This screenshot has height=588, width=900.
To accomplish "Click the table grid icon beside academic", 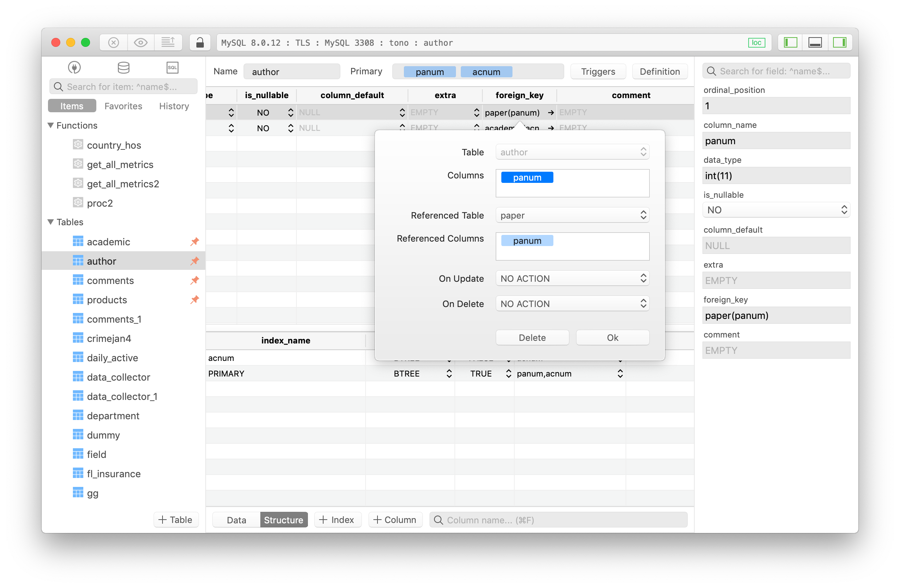I will point(77,242).
